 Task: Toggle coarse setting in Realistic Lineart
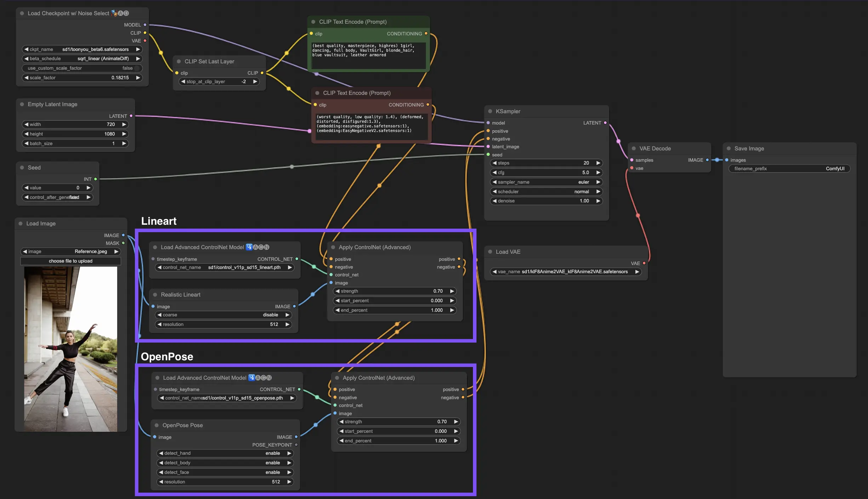tap(223, 315)
